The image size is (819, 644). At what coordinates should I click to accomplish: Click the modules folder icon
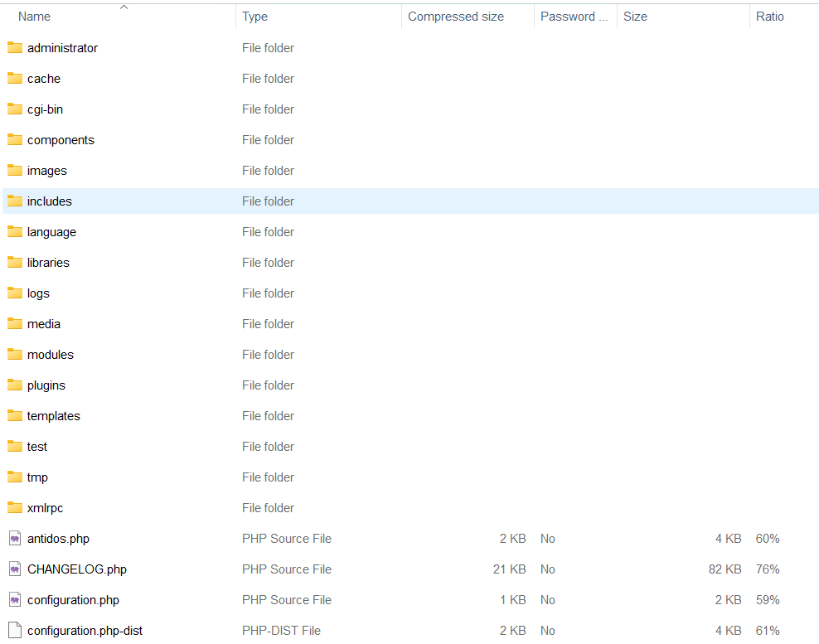[15, 355]
